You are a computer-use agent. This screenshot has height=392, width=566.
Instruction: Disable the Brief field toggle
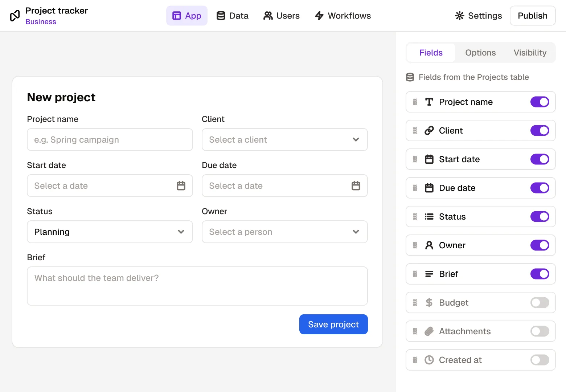pyautogui.click(x=540, y=274)
